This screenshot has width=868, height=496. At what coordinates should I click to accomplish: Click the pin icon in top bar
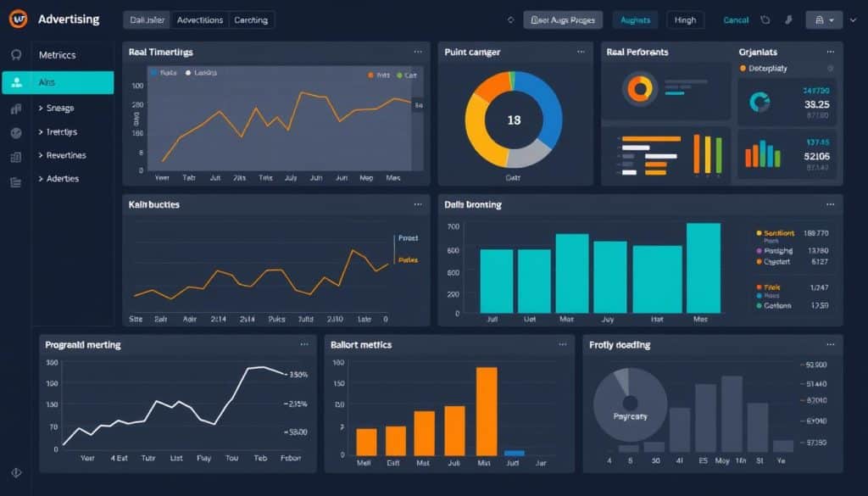click(x=788, y=20)
